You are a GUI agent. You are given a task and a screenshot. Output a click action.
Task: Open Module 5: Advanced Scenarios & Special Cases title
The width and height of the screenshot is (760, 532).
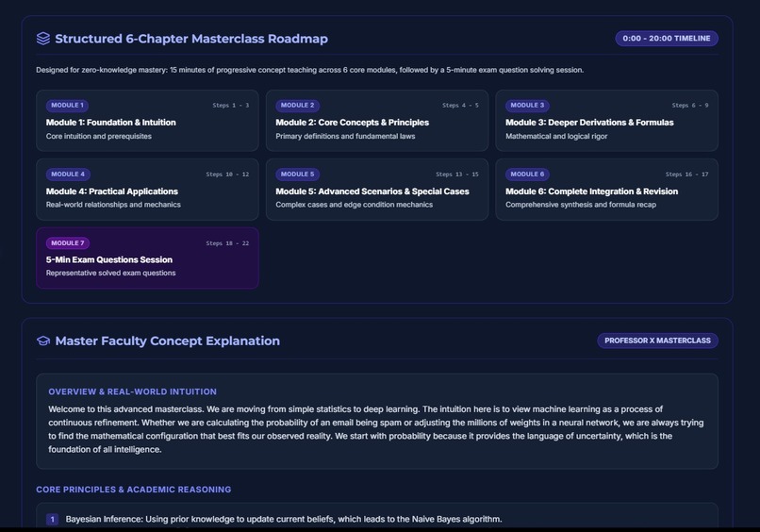(372, 191)
